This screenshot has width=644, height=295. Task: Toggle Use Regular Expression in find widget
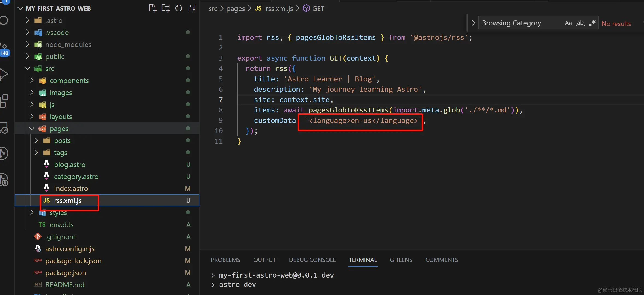click(x=592, y=23)
